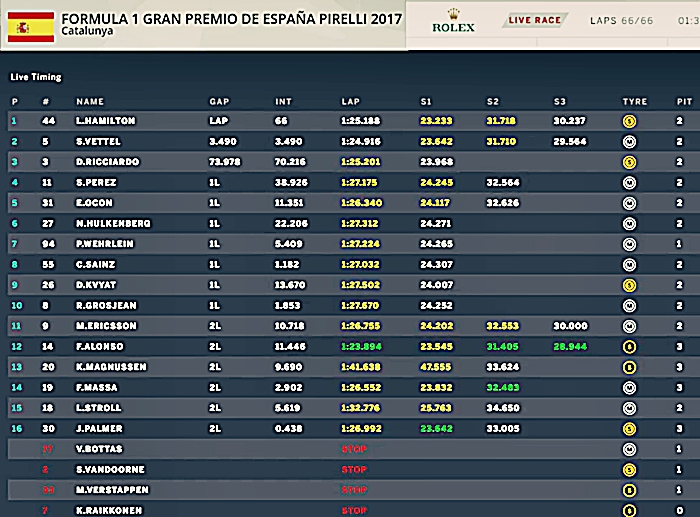Click Alonso's tyre compound icon
700x517 pixels.
coord(630,346)
